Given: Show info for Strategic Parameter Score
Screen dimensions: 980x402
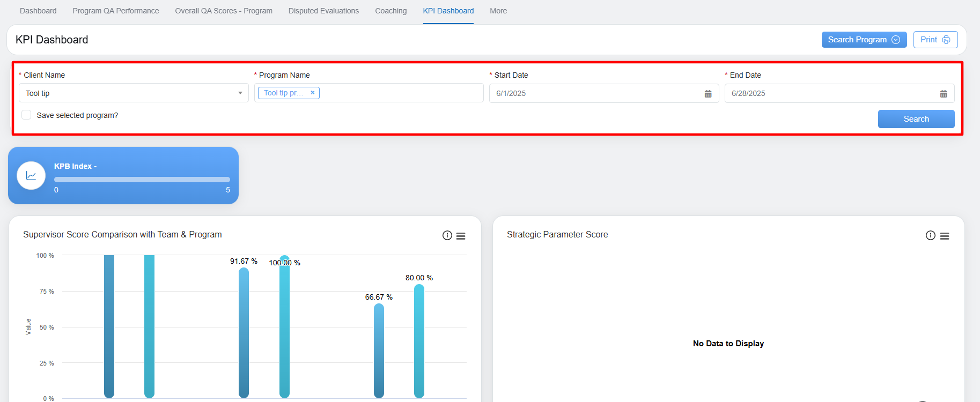Looking at the screenshot, I should 930,235.
